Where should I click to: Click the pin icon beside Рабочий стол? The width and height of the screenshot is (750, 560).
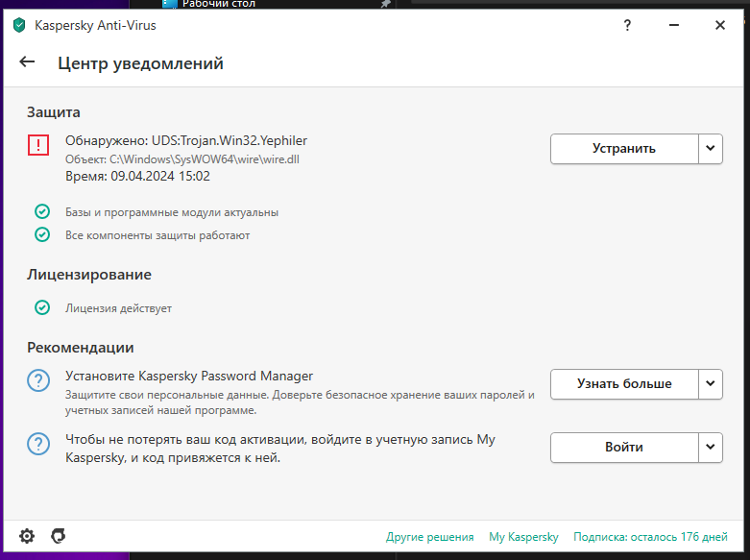point(384,4)
